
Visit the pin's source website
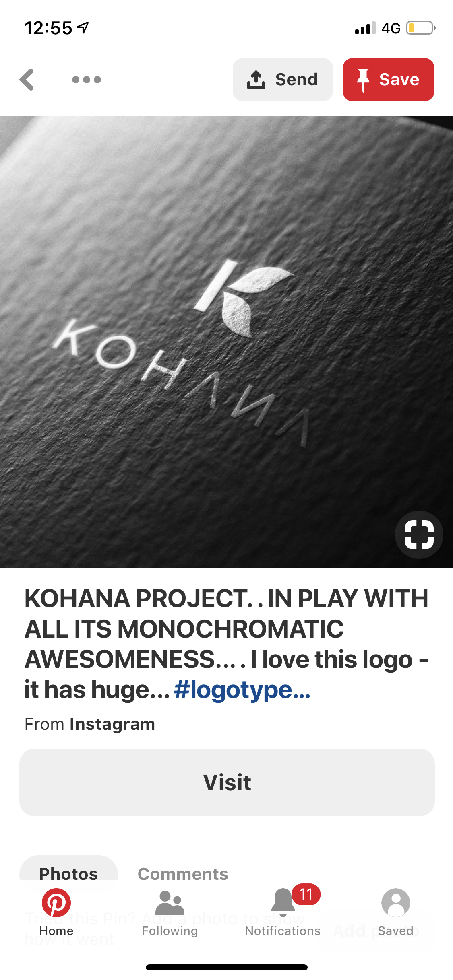point(227,782)
